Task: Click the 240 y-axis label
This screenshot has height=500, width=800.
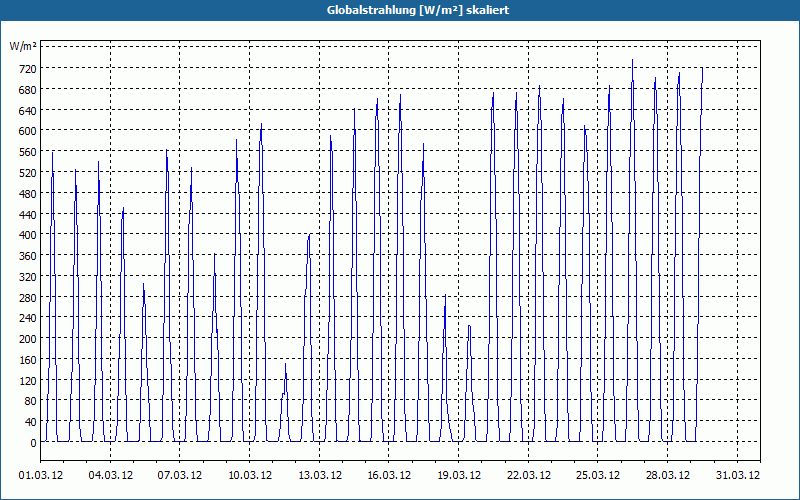Action: tap(27, 318)
